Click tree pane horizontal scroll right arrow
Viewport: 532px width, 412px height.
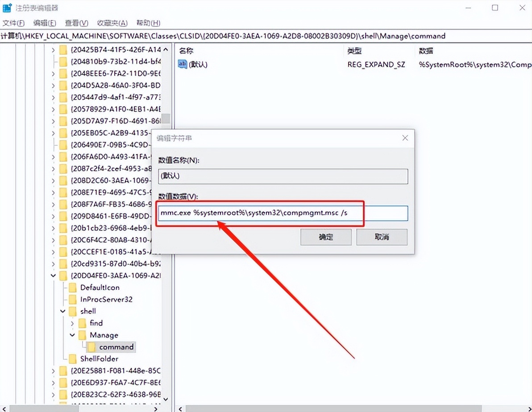pos(156,409)
